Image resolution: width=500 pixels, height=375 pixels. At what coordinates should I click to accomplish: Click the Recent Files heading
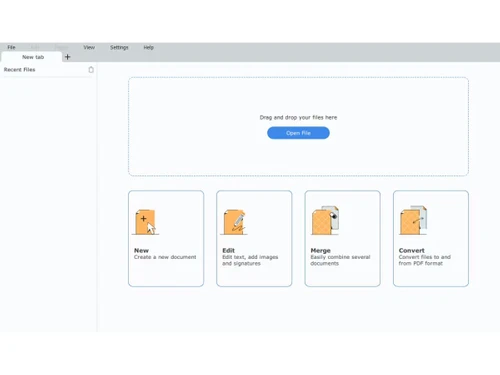click(19, 70)
